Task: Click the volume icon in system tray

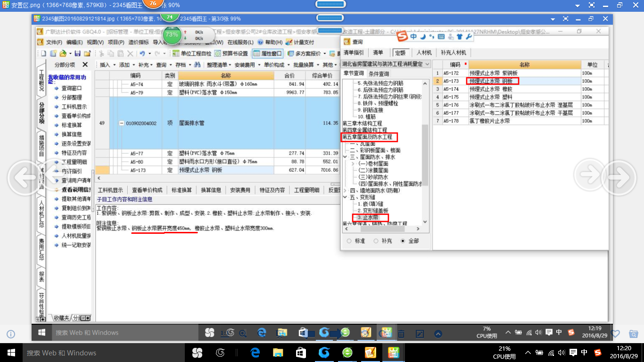Action: point(561,353)
